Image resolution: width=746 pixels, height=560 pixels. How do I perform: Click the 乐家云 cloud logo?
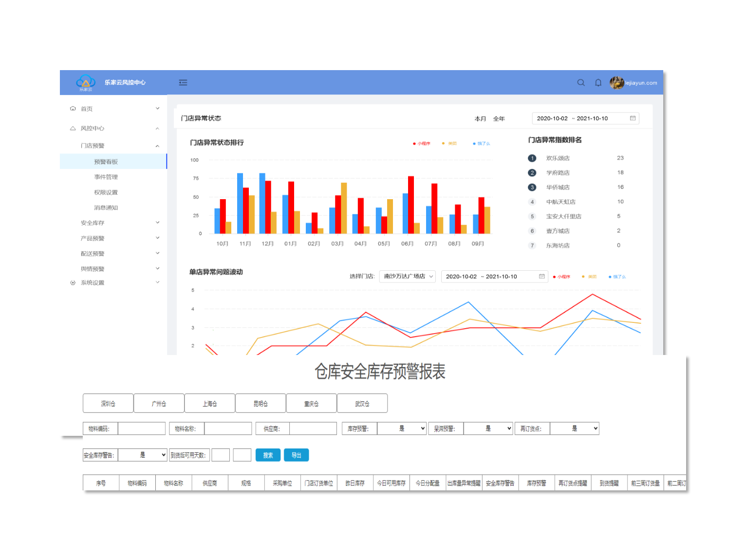(x=86, y=82)
